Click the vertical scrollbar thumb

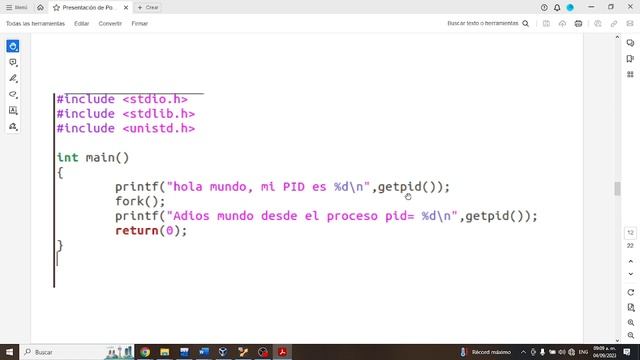click(617, 189)
